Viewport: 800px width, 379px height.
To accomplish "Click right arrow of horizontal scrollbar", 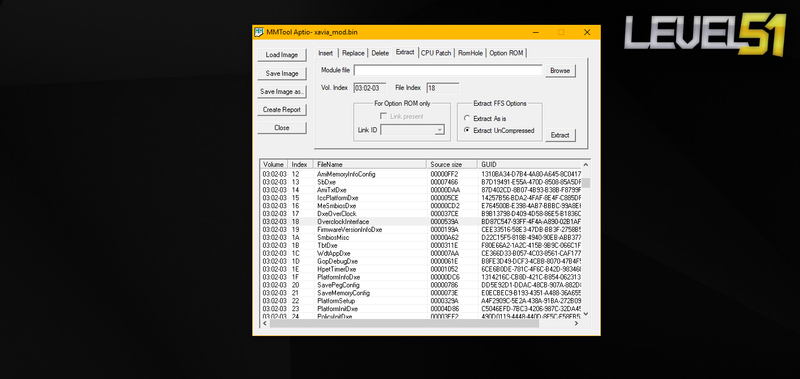I will (577, 323).
